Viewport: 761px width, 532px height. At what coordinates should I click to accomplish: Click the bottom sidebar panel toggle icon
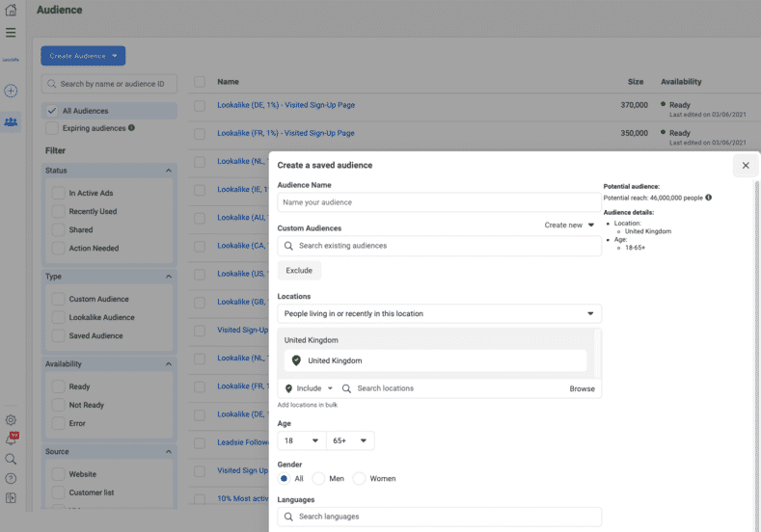click(x=11, y=497)
